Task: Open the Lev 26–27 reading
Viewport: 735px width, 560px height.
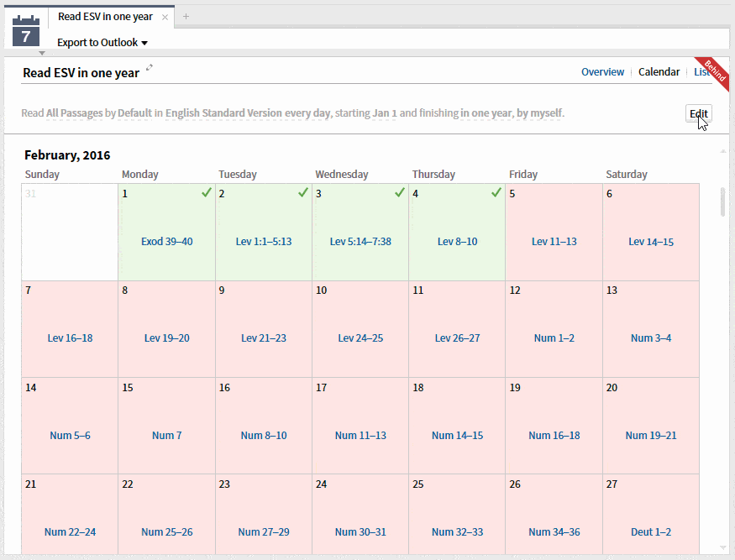Action: [x=458, y=338]
